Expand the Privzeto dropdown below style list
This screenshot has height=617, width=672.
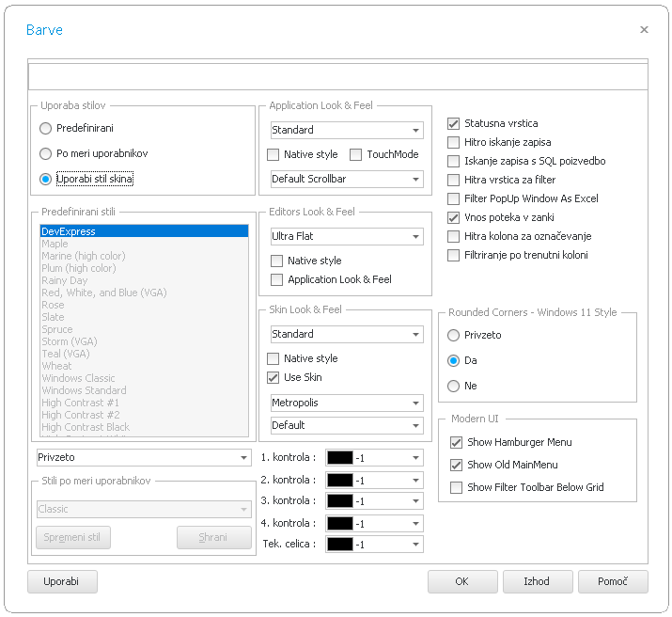(x=243, y=458)
